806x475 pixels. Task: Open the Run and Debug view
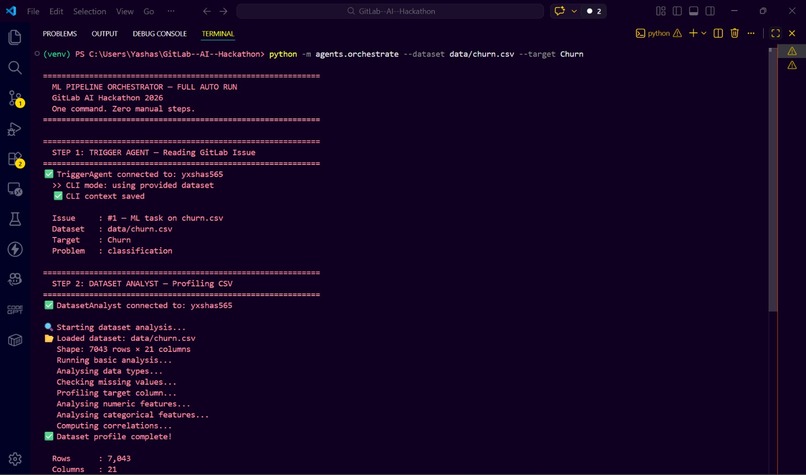coord(15,129)
